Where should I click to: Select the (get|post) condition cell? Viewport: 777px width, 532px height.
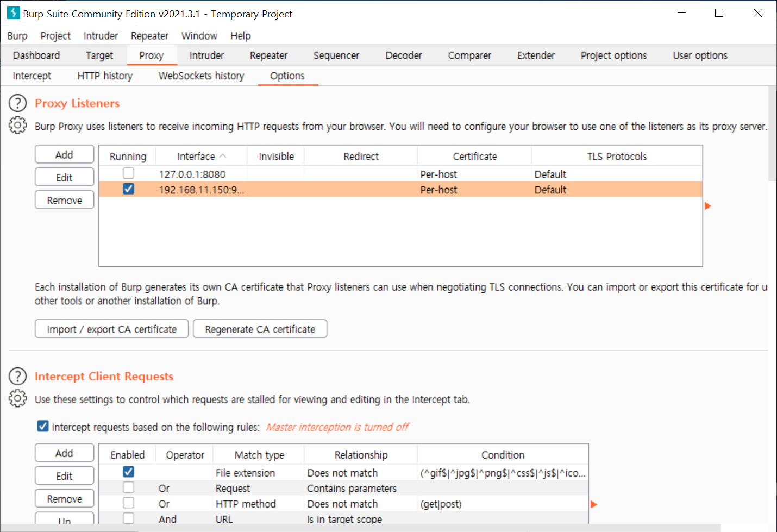[x=503, y=504]
